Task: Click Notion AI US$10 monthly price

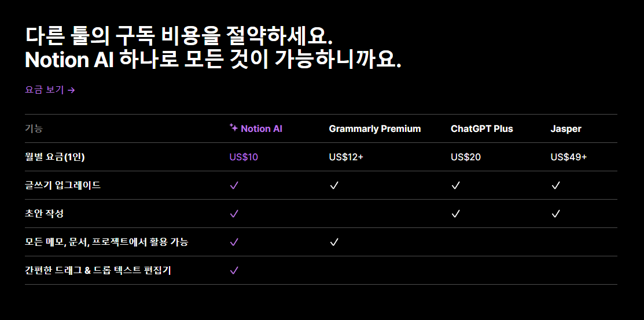Action: point(244,157)
